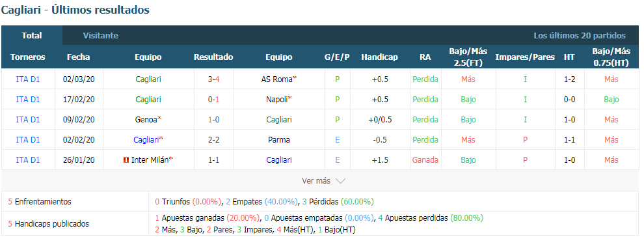This screenshot has height=237, width=644.
Task: Click the Inter Milán team name
Action: point(150,160)
